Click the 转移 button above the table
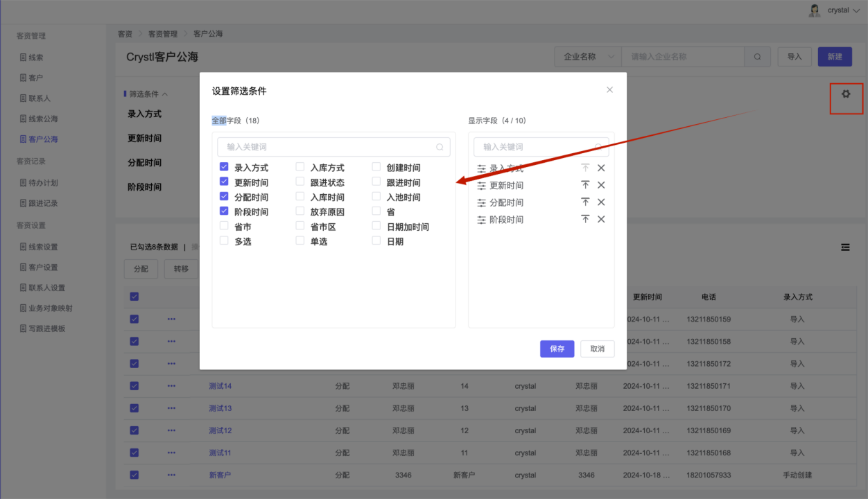This screenshot has height=499, width=868. tap(181, 269)
